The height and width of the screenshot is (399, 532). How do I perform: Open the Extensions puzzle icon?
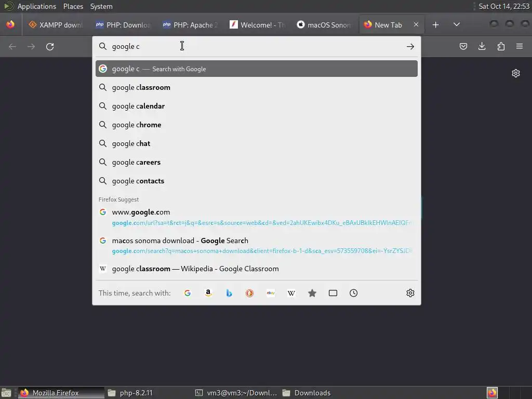pyautogui.click(x=501, y=46)
